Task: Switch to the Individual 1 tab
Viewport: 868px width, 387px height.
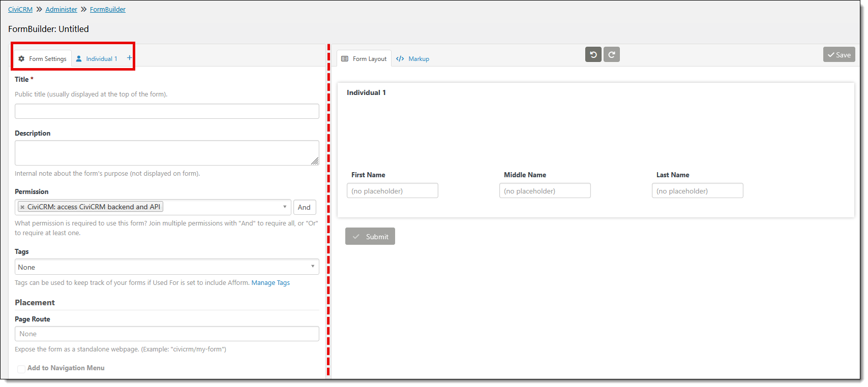Action: (97, 59)
